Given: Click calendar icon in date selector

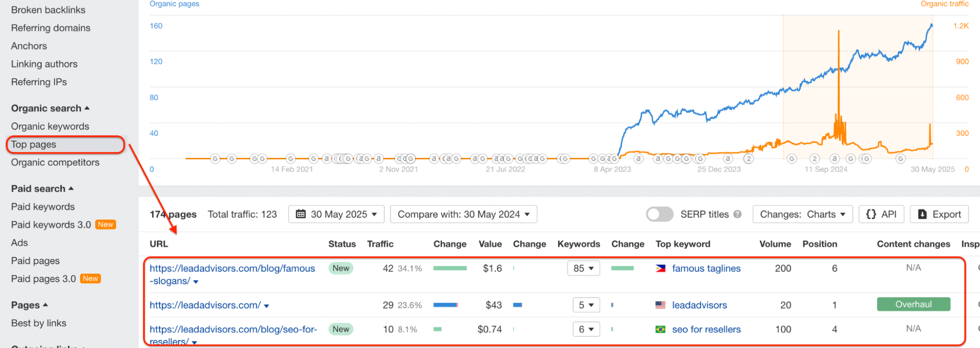Looking at the screenshot, I should point(301,214).
